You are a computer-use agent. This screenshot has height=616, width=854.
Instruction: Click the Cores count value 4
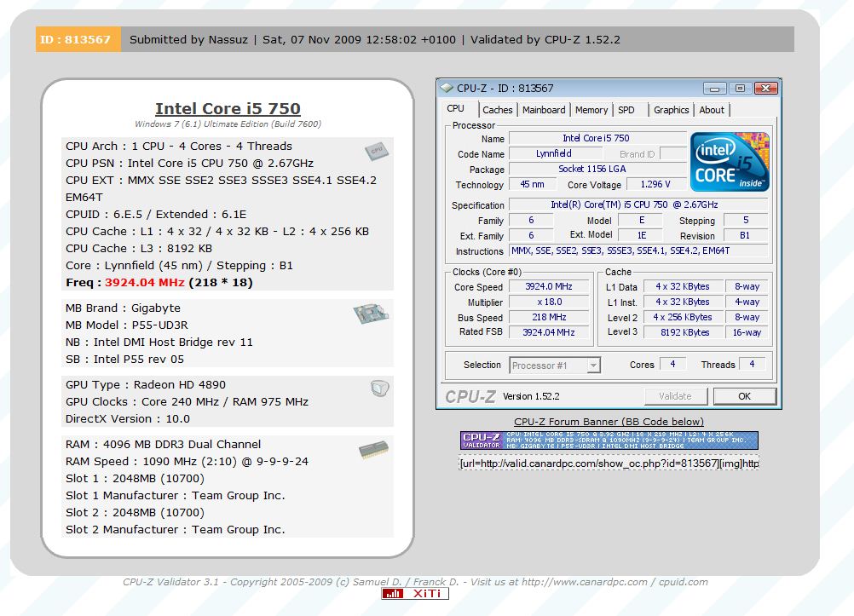point(672,364)
